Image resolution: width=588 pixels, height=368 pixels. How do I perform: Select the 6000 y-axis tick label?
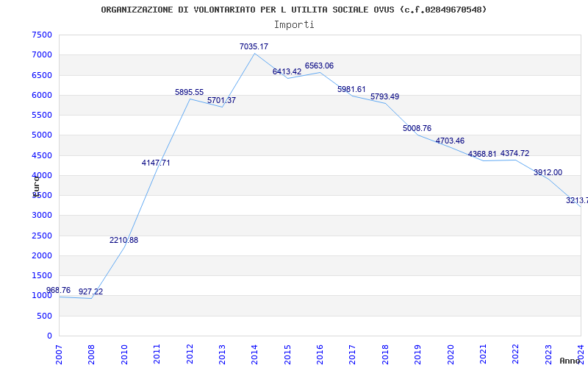coord(42,95)
